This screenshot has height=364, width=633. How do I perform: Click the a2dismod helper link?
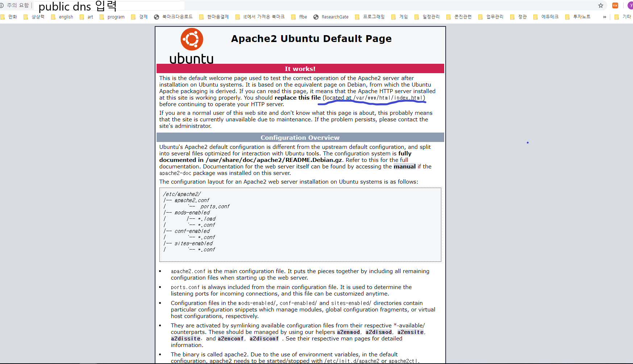point(379,332)
